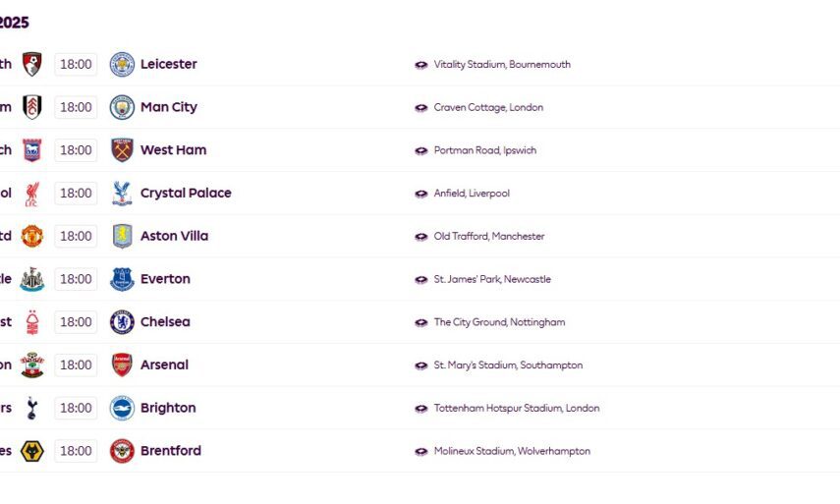This screenshot has height=504, width=840.
Task: Click the Aston Villa club crest
Action: (122, 236)
